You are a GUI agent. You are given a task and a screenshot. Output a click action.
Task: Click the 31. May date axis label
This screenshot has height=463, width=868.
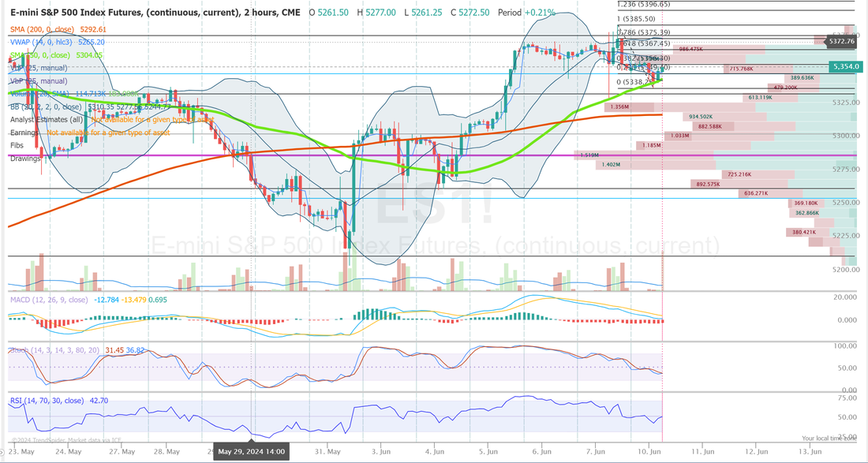tap(328, 451)
